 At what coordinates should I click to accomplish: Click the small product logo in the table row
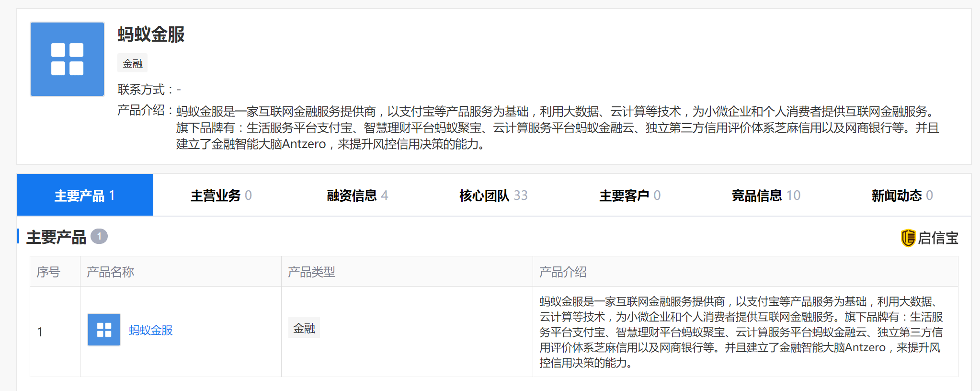coord(103,330)
